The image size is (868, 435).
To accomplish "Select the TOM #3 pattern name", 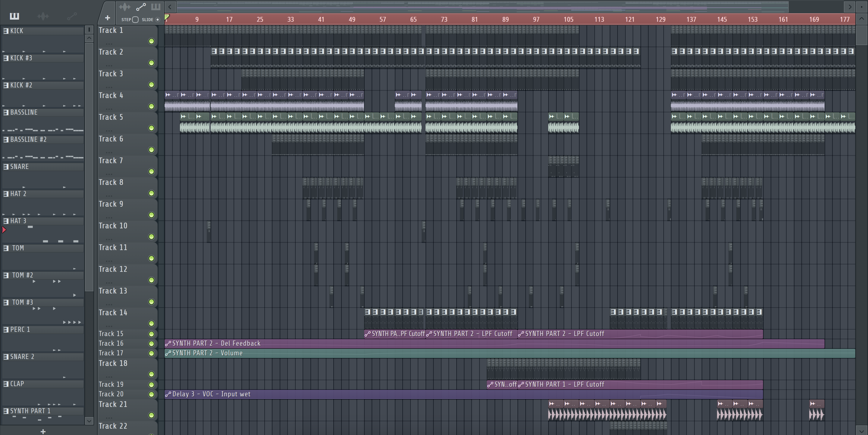I will pyautogui.click(x=23, y=302).
